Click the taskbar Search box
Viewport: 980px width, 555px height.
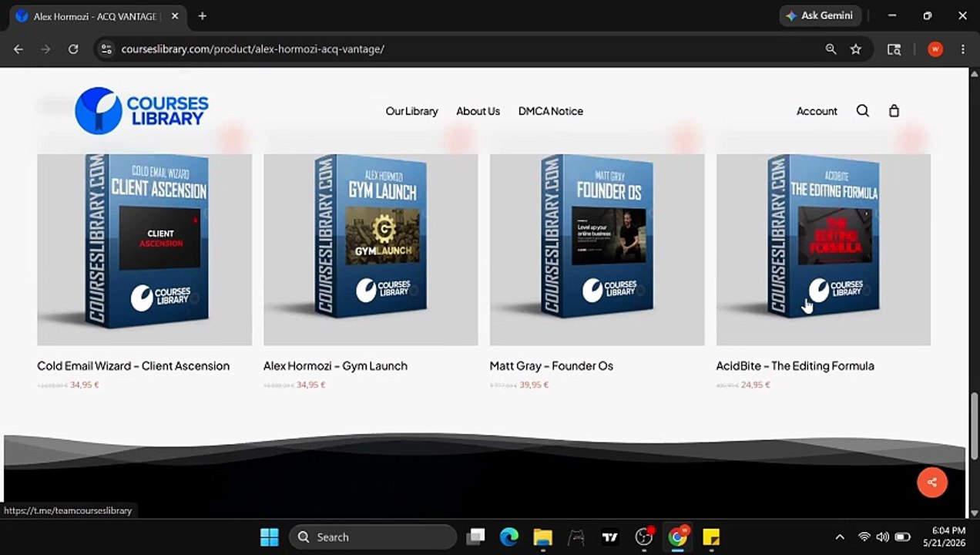[x=373, y=537]
